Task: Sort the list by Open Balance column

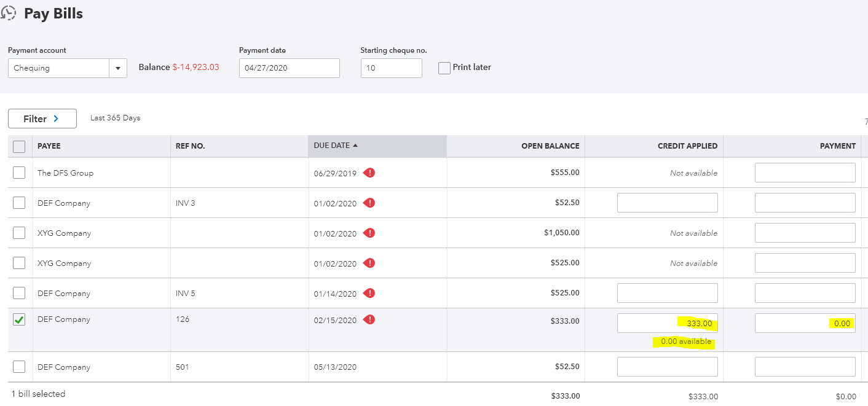Action: coord(550,146)
